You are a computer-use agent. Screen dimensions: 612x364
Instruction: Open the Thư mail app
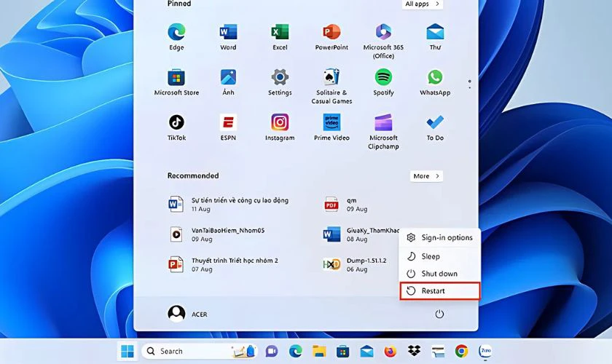coord(435,36)
